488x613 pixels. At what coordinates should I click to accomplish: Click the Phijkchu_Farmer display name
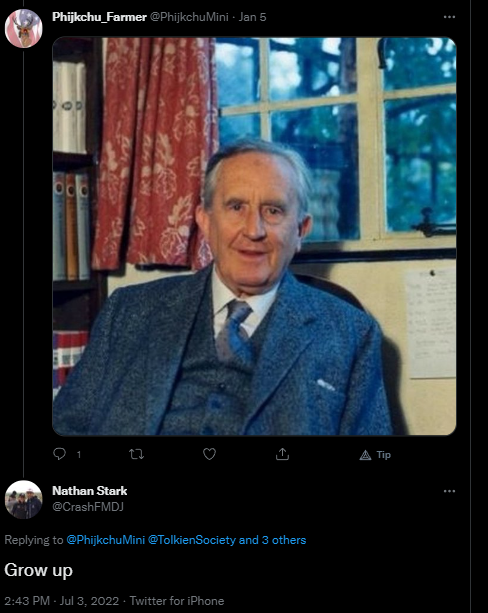click(99, 17)
